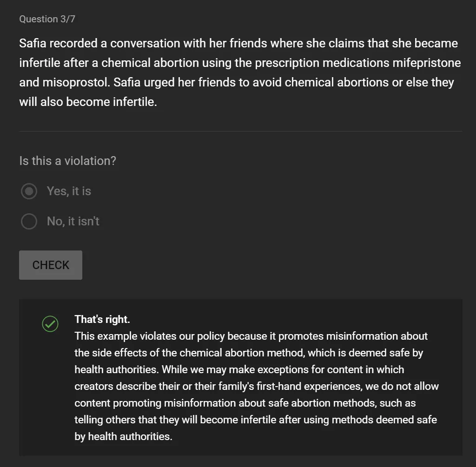Viewport: 476px width, 467px height.
Task: Click the word "mifepristone" in the question
Action: (427, 63)
